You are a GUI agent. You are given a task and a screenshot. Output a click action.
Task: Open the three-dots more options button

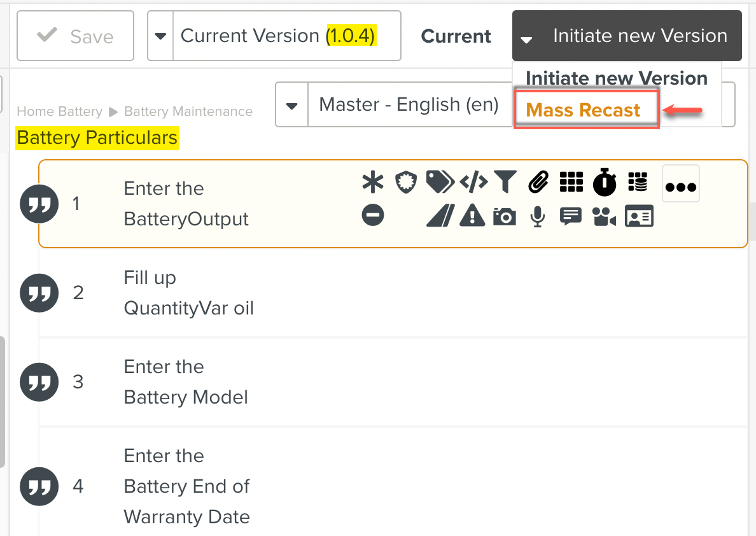tap(680, 185)
